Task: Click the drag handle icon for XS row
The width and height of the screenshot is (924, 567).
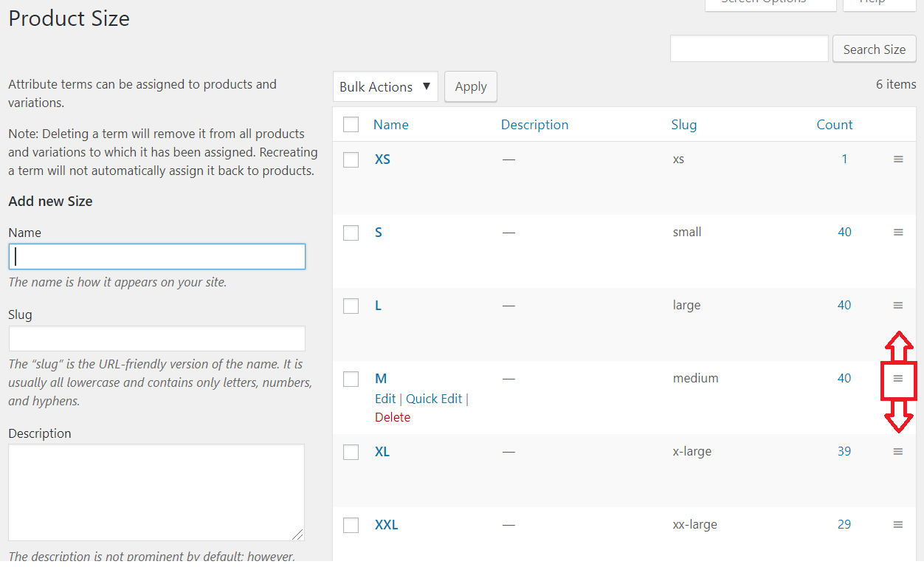Action: pyautogui.click(x=898, y=159)
